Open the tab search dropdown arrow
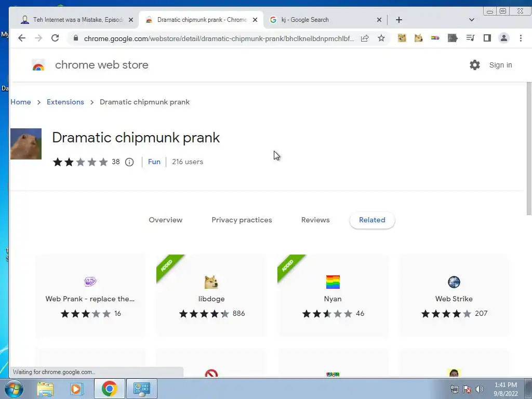 tap(472, 20)
